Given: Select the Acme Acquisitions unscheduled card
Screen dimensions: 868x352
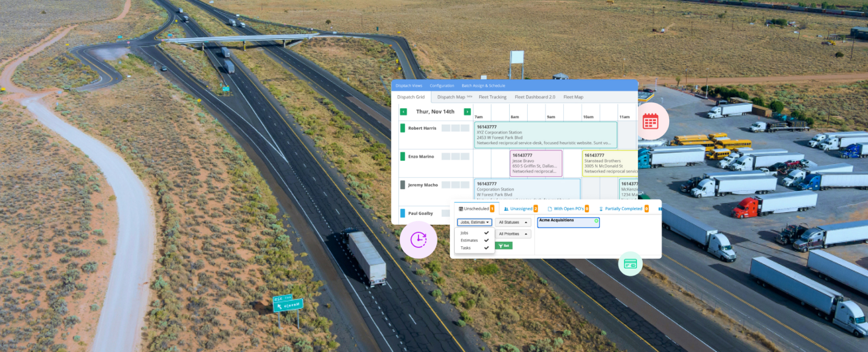Looking at the screenshot, I should [x=568, y=222].
